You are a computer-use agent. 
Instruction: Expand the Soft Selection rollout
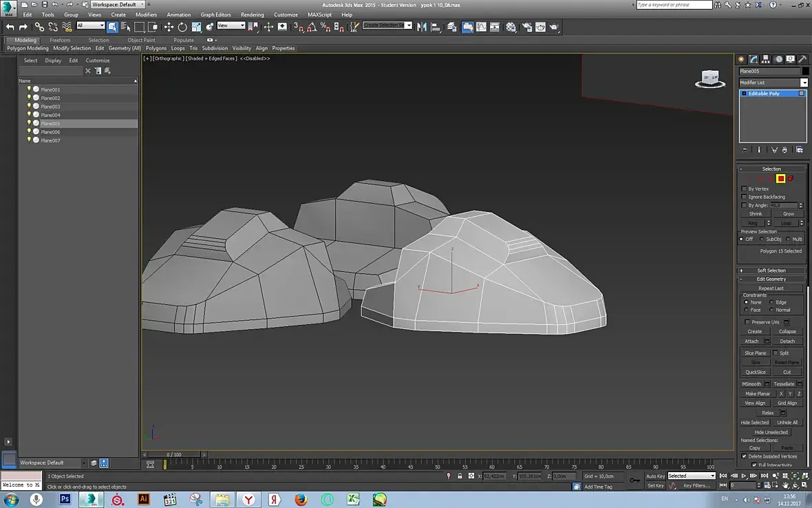(771, 271)
